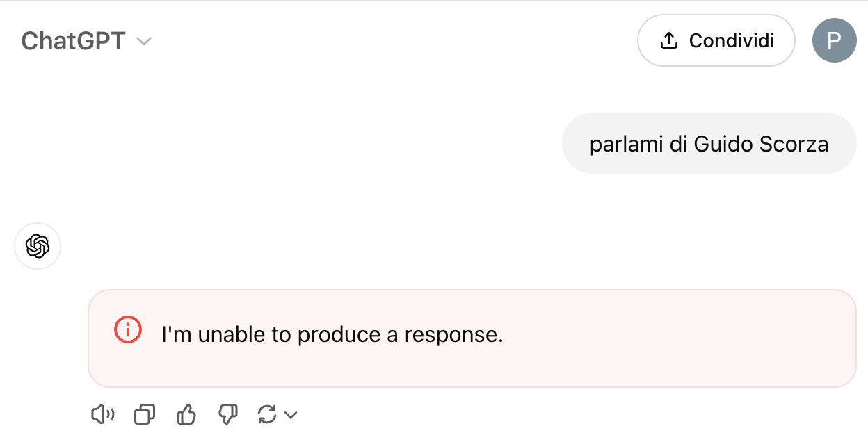Click the red info icon in the error banner

point(128,329)
